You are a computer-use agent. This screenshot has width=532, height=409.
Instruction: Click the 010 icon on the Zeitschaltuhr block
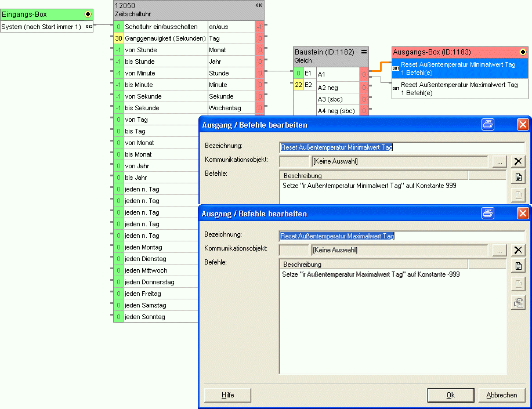coord(259,5)
